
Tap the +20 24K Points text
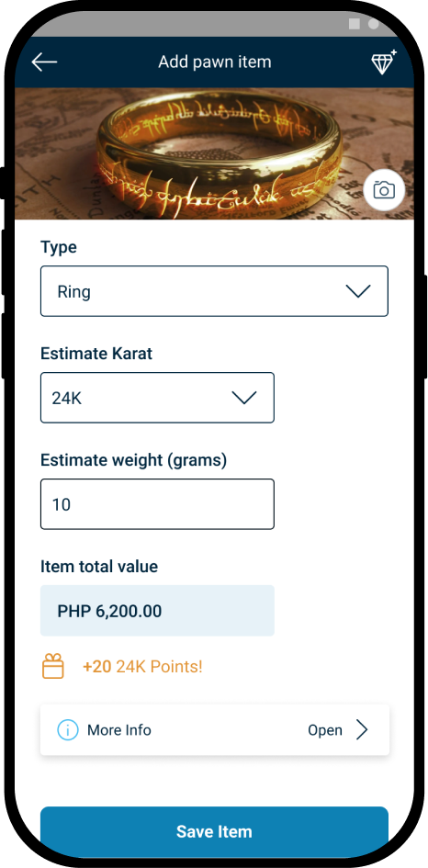143,667
